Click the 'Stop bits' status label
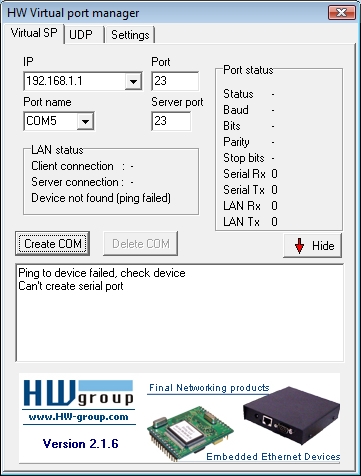 [x=244, y=158]
